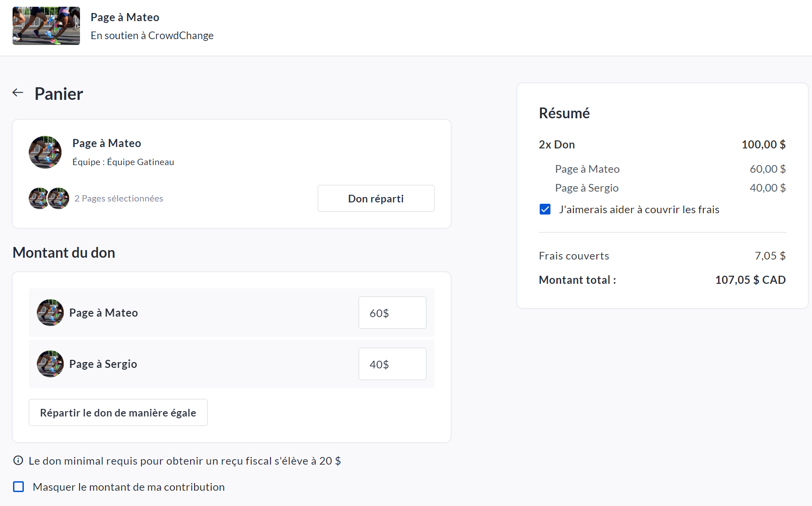Image resolution: width=812 pixels, height=506 pixels.
Task: Click the 2 Pages sélectionnées text
Action: [119, 198]
